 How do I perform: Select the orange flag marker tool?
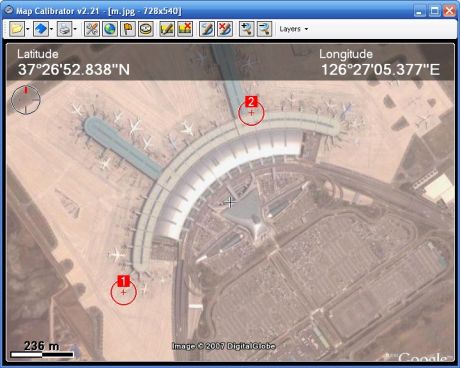click(128, 29)
